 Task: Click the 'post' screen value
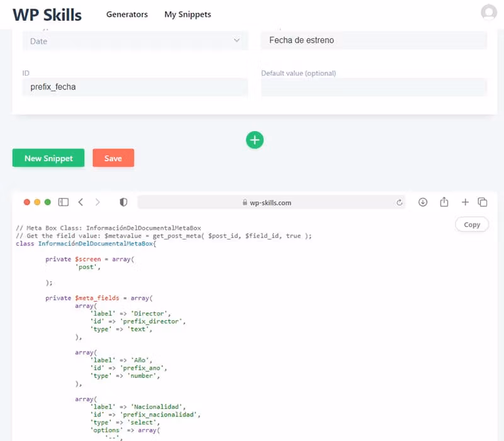[86, 267]
